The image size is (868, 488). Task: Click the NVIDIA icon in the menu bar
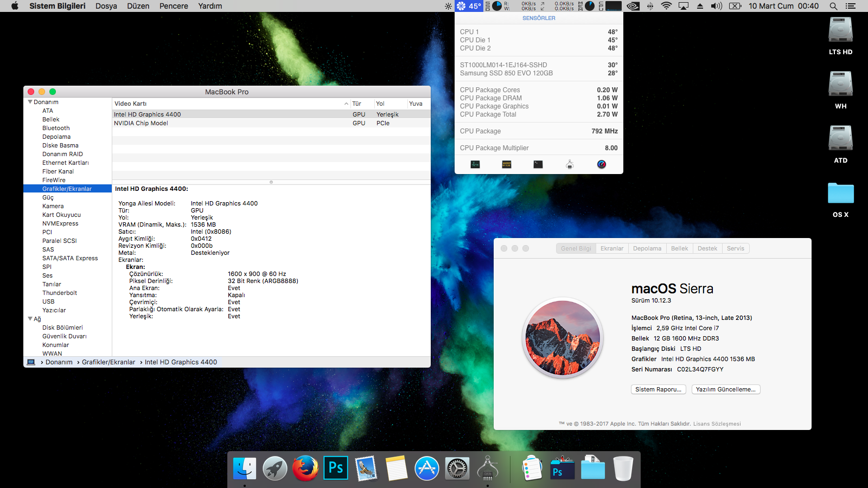[x=633, y=6]
